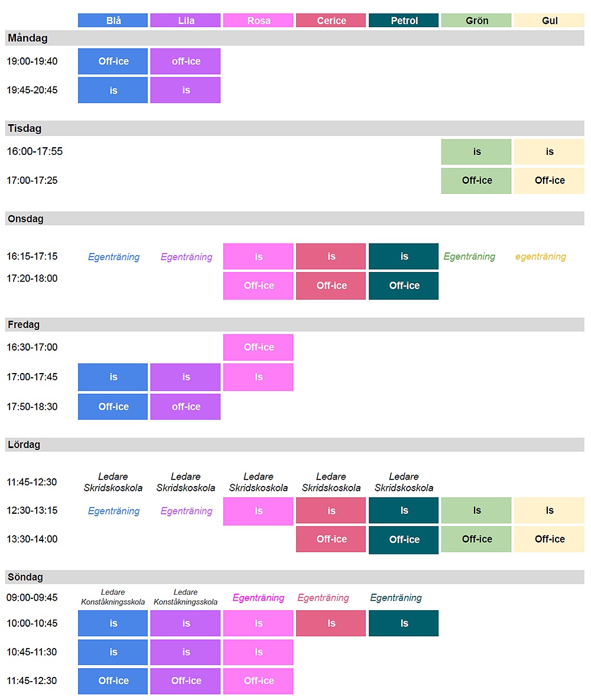
Task: Click Tuesday's Grön Off-ice block
Action: pos(476,180)
